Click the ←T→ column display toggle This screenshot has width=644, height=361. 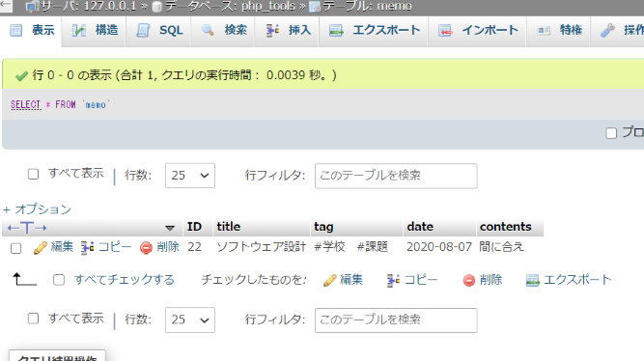27,227
